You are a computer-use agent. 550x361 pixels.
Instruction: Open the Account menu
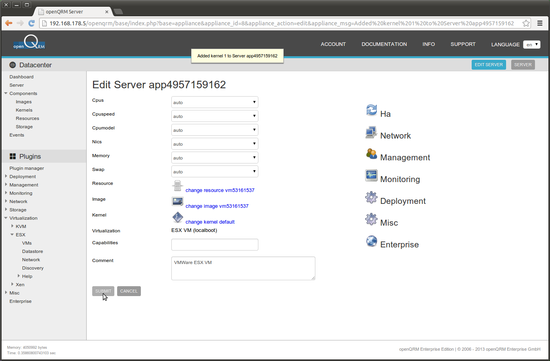click(x=333, y=44)
